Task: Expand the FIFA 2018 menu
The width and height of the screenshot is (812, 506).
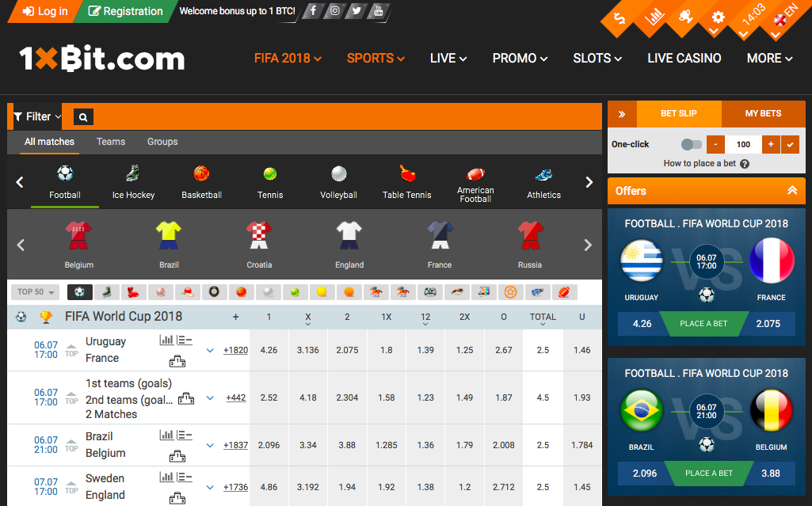Action: 288,59
